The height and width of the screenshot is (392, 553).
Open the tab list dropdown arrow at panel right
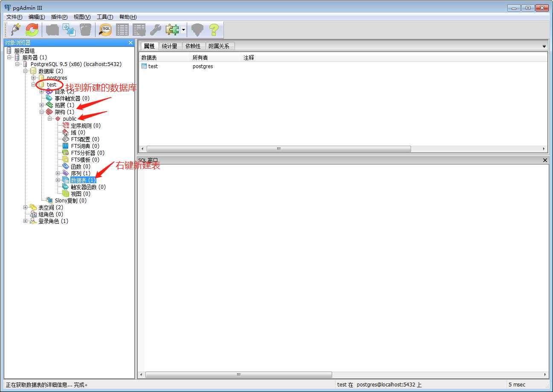point(544,46)
